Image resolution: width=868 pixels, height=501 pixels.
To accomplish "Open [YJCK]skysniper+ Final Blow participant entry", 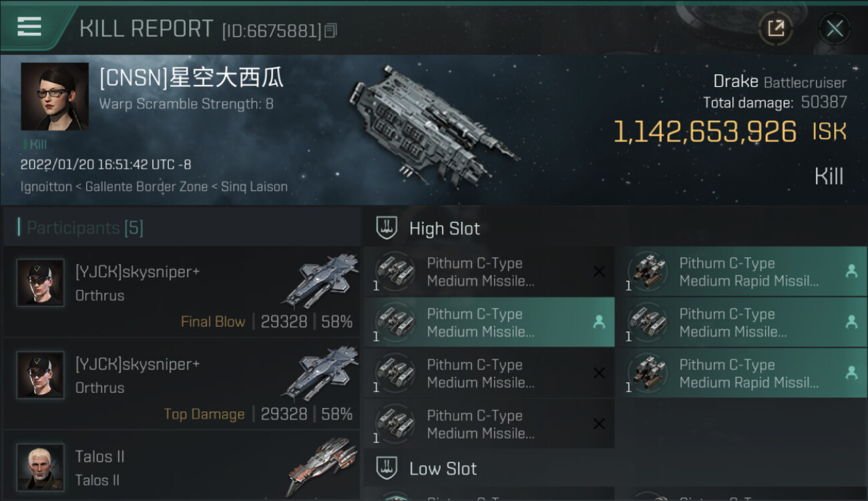I will 182,291.
